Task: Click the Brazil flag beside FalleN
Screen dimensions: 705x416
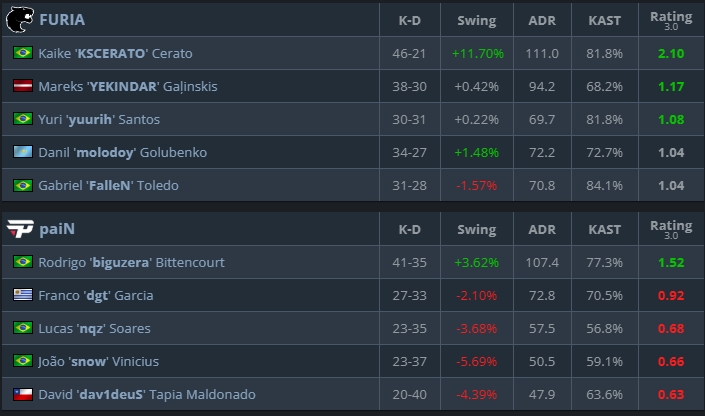Action: click(22, 185)
